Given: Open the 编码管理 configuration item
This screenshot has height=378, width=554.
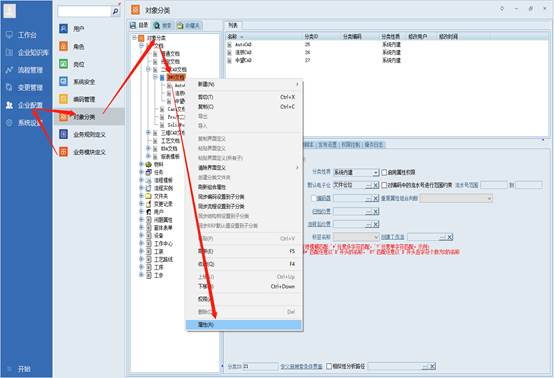Looking at the screenshot, I should [84, 99].
